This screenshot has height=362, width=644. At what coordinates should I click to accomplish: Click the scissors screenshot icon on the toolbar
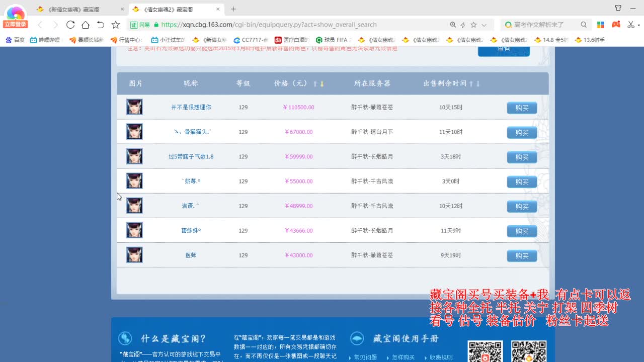click(x=631, y=24)
